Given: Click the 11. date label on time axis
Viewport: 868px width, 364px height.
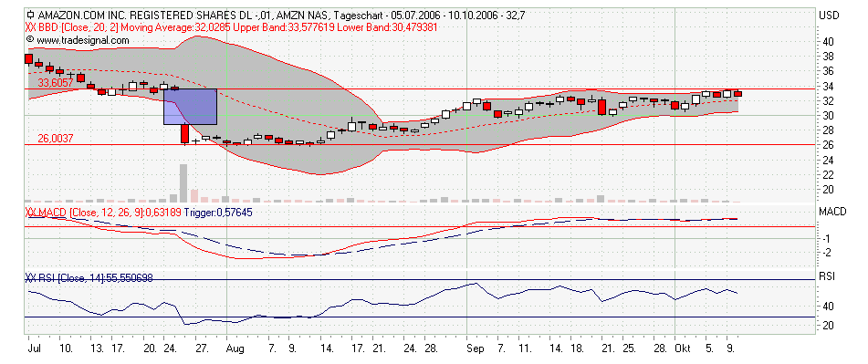Looking at the screenshot, I should pos(525,349).
